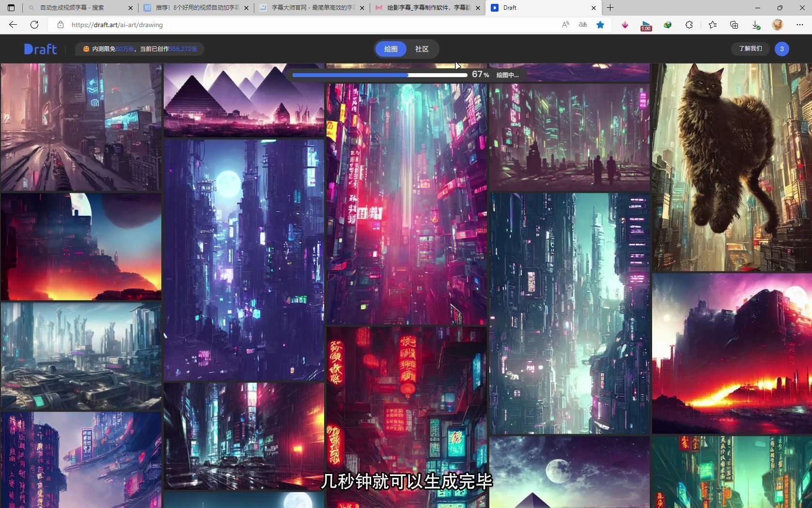
Task: View site info via the lock icon
Action: tap(61, 25)
